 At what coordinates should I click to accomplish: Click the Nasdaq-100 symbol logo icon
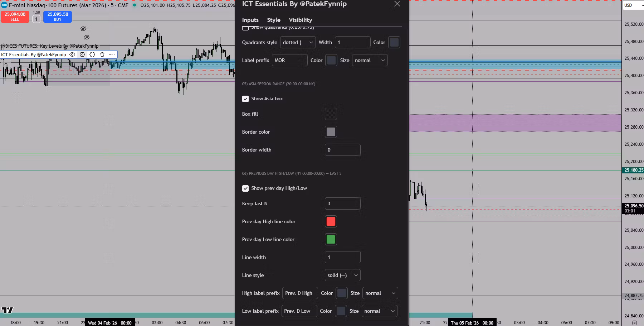pos(4,5)
